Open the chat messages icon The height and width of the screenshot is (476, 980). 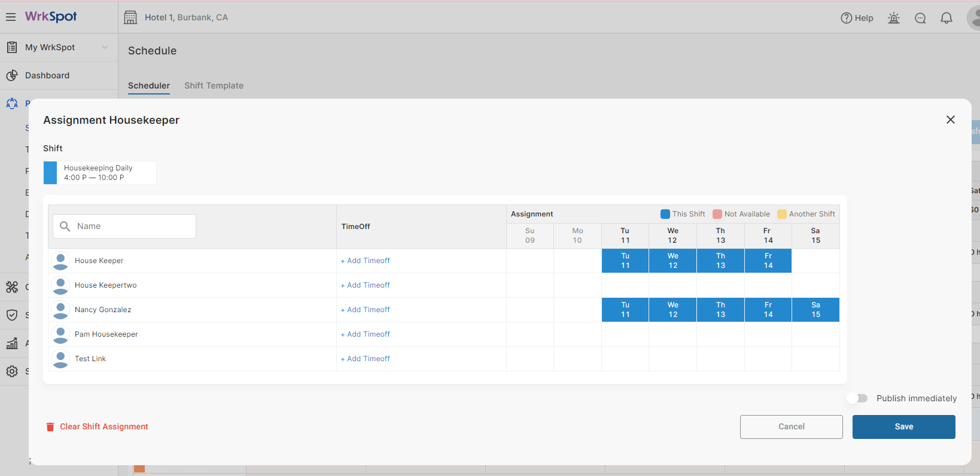coord(920,18)
